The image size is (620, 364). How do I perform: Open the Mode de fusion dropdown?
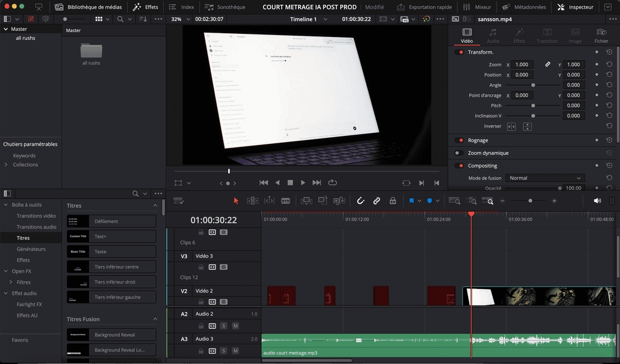(x=545, y=178)
